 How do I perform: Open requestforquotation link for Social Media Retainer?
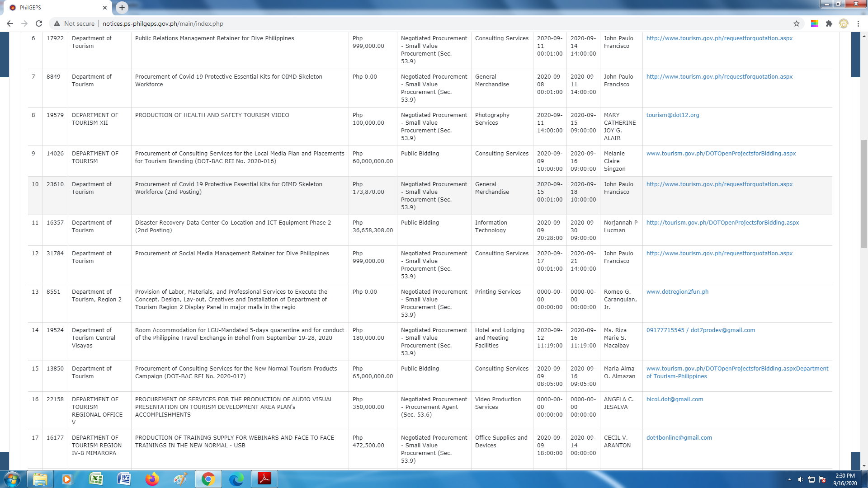(719, 253)
